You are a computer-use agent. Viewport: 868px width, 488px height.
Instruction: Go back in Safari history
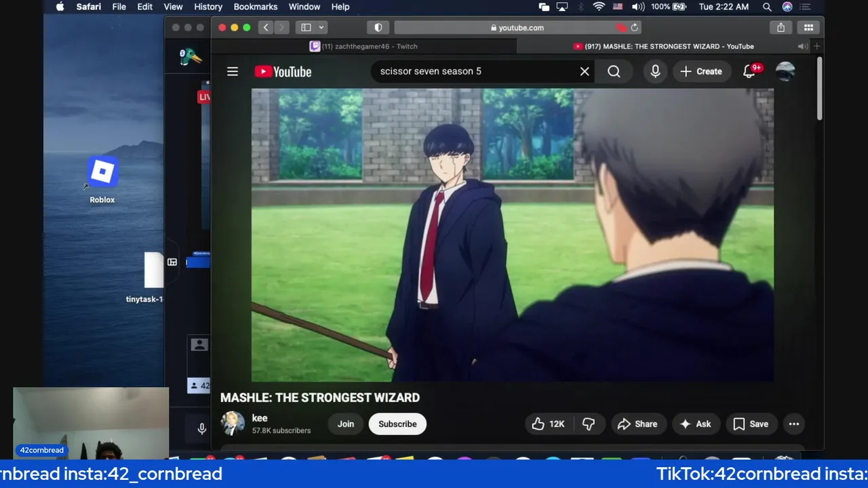pyautogui.click(x=266, y=28)
